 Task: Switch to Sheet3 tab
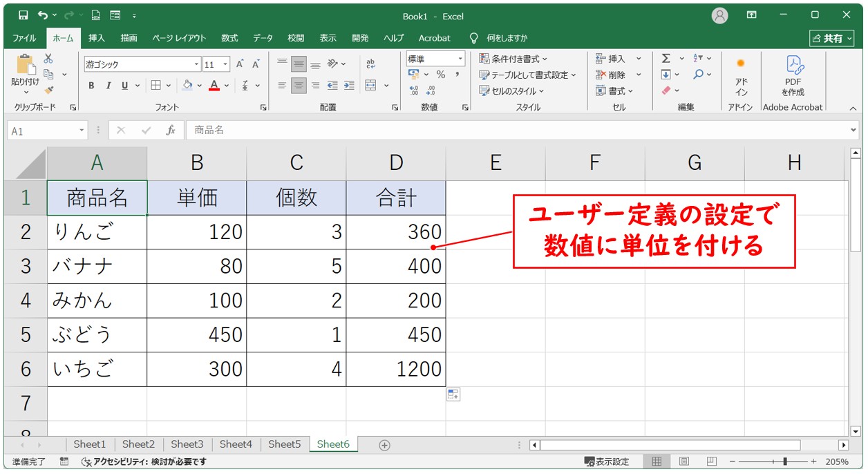(187, 444)
